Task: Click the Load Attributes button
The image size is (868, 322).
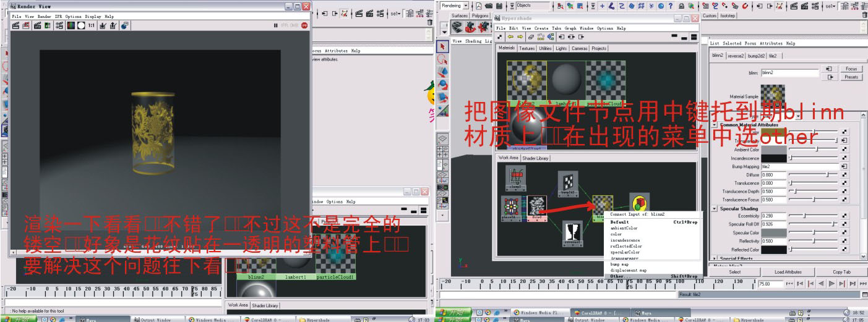Action: tap(788, 272)
